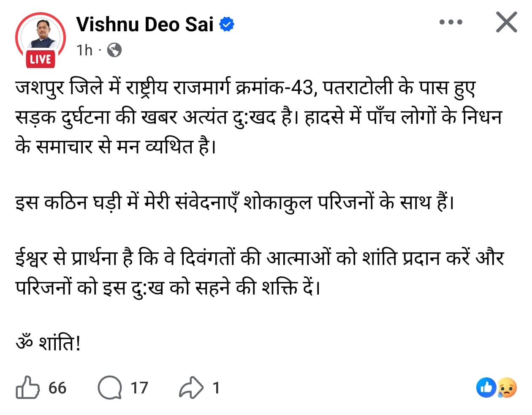Open comments via speech bubble icon
Viewport: 532px width, 415px height.
tap(109, 388)
